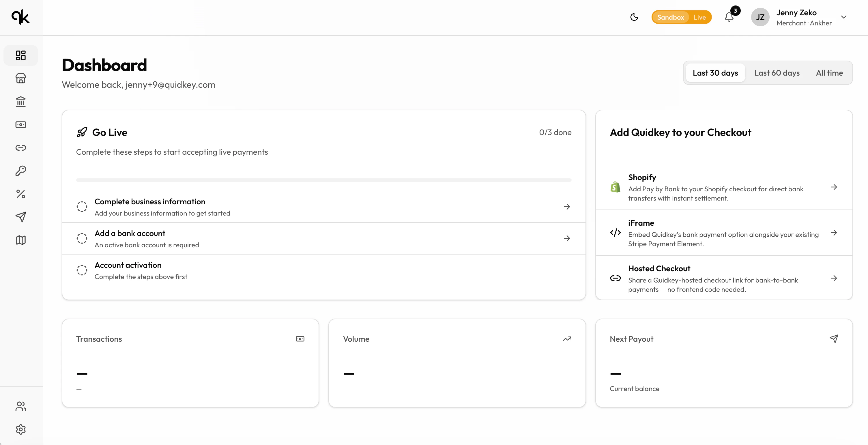
Task: Open the banknote transactions icon in sidebar
Action: (x=20, y=125)
